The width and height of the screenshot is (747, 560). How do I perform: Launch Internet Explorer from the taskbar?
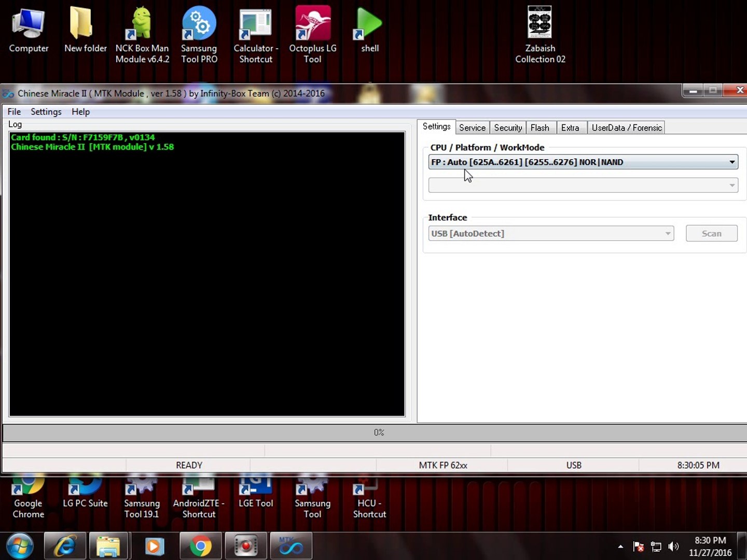[x=65, y=546]
